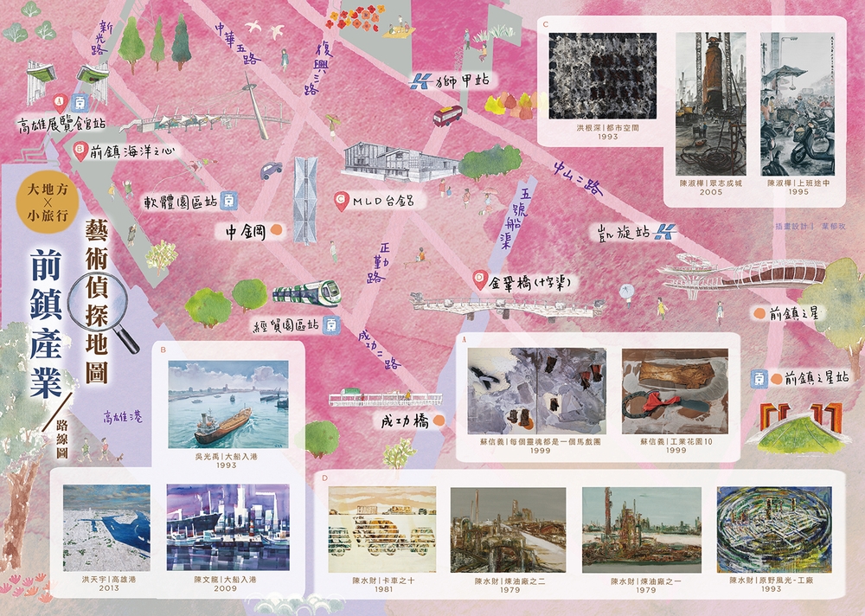Click the 前鎮海洋之心 label
Viewport: 865px width, 616px height.
(131, 151)
